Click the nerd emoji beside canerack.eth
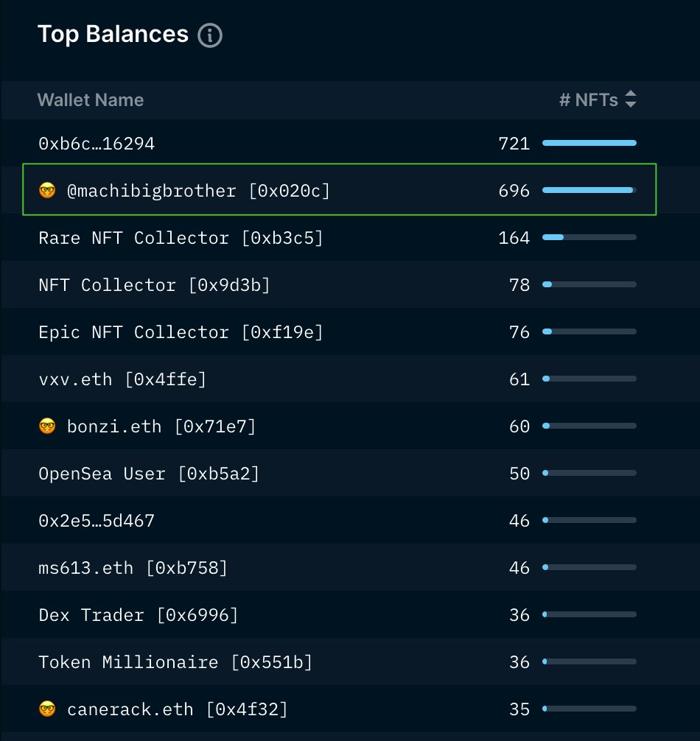The image size is (700, 741). pyautogui.click(x=47, y=709)
